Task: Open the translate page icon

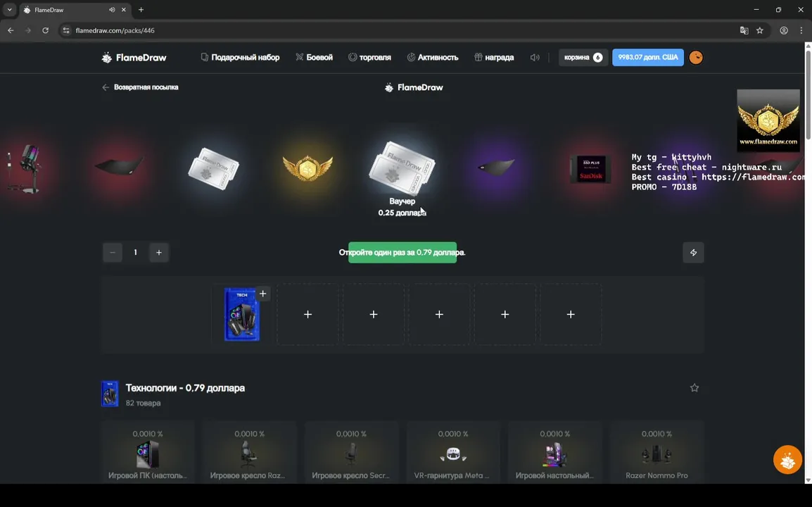Action: (x=744, y=30)
